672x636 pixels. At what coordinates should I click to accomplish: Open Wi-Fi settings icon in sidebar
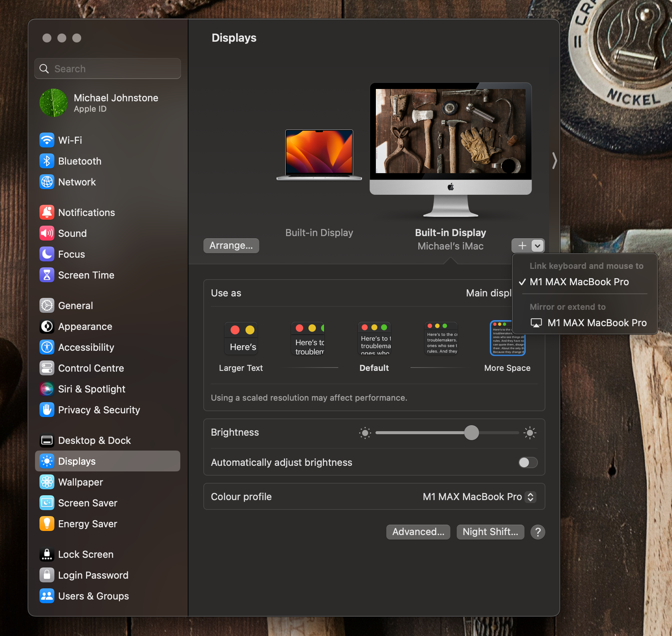click(x=47, y=140)
